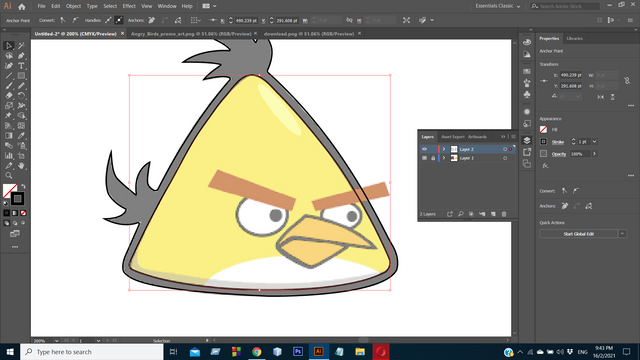Expand Layer 2 sublayers arrow
The image size is (640, 360).
(x=444, y=149)
